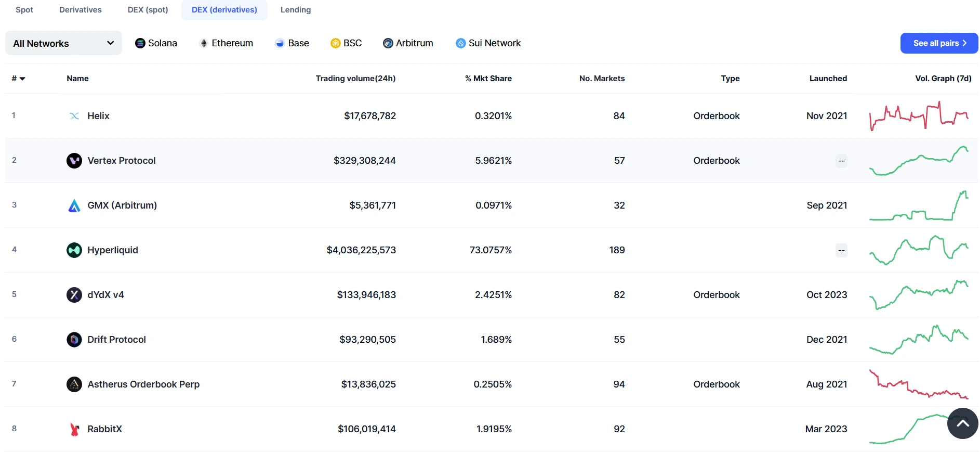Click the RabbitX logo icon

tap(74, 429)
